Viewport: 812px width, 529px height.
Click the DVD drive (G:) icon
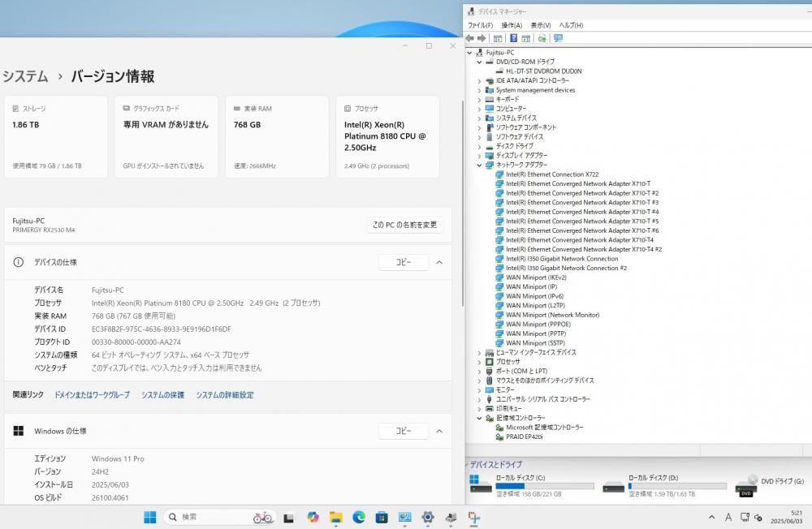tap(746, 485)
